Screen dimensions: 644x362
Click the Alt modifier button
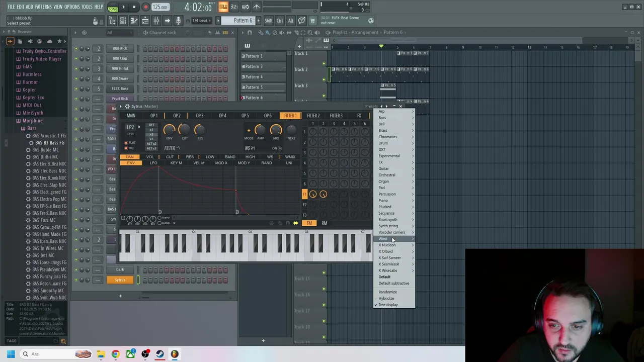pos(290,21)
